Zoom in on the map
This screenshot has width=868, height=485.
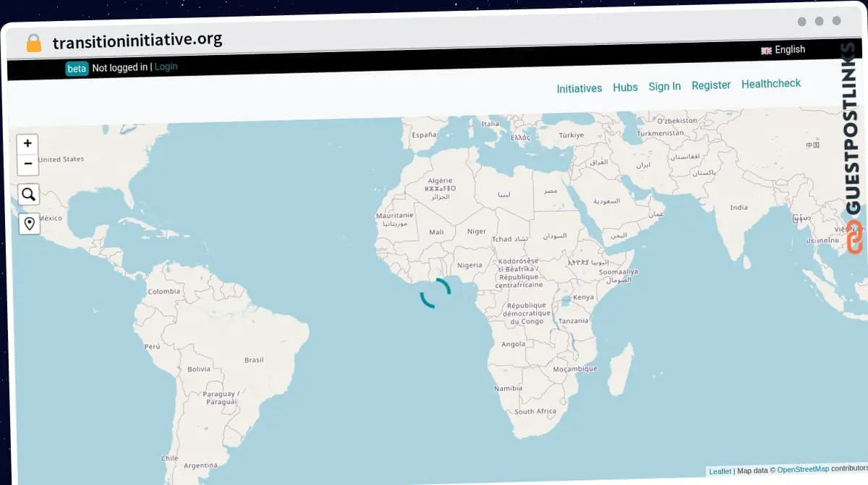(x=27, y=143)
